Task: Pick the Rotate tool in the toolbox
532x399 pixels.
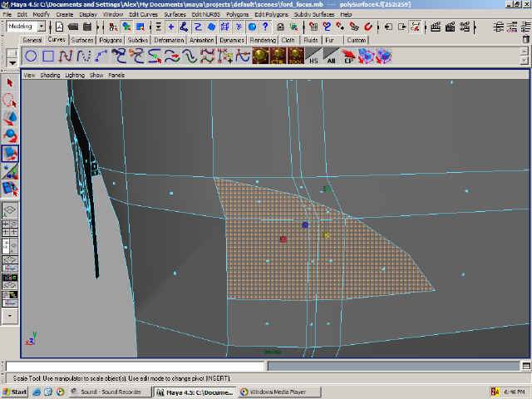Action: (x=10, y=135)
